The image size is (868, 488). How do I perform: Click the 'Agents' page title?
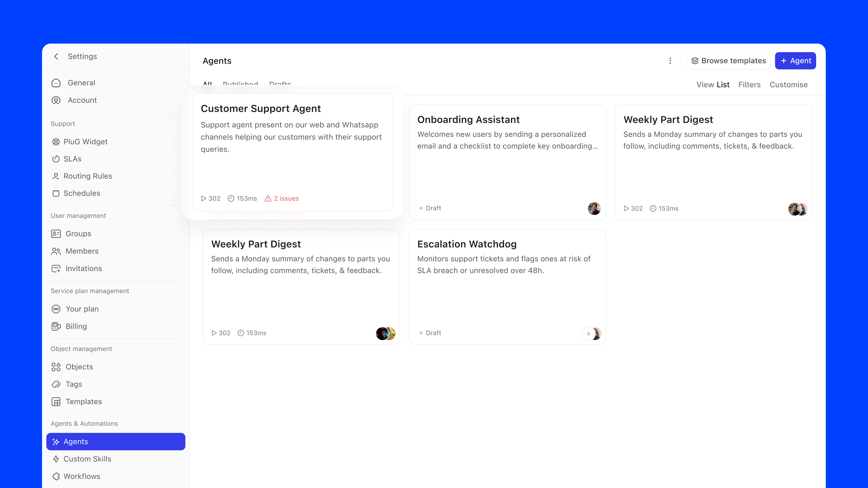[x=217, y=61]
